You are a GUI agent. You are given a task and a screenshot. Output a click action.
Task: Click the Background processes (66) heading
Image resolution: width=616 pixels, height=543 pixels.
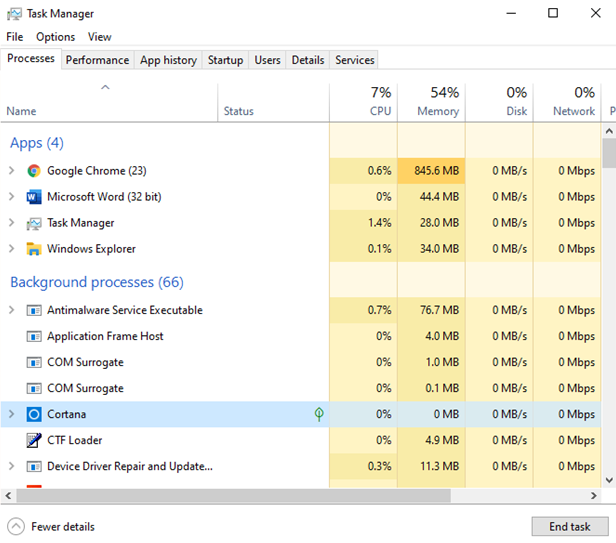click(x=97, y=282)
